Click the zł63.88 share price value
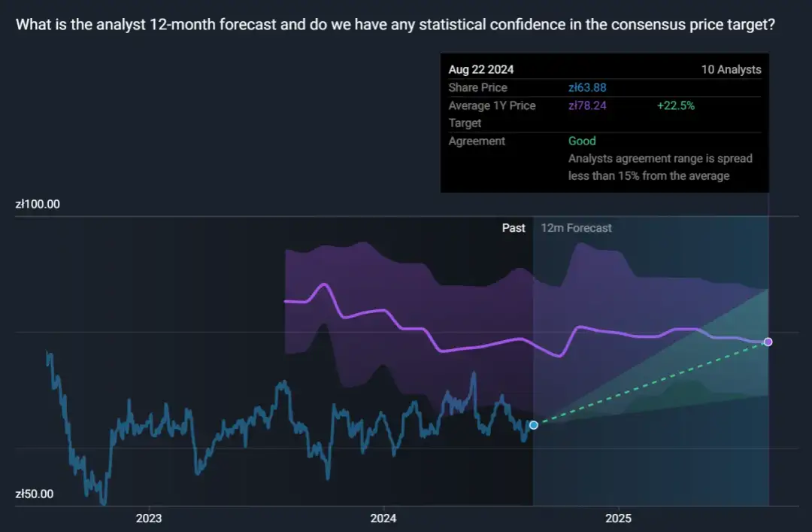 click(587, 88)
